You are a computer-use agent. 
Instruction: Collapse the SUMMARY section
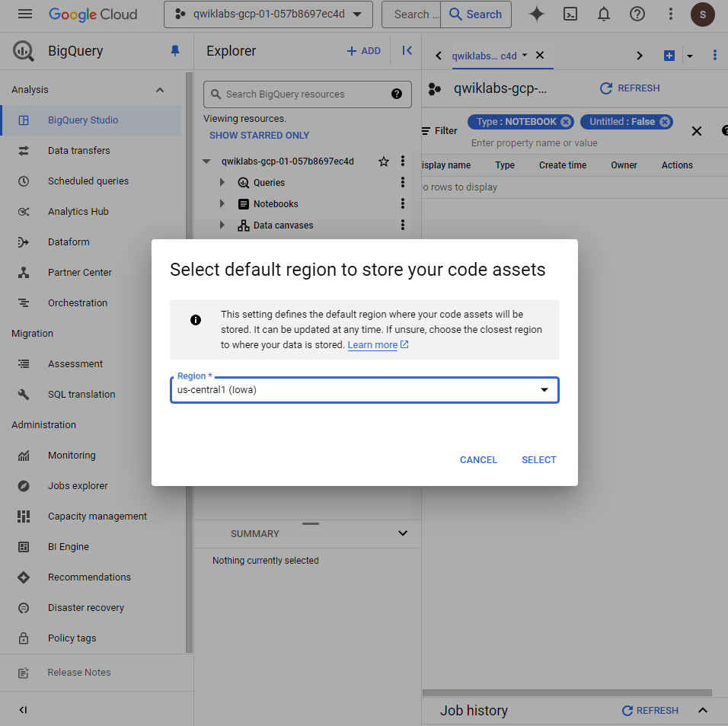[403, 533]
